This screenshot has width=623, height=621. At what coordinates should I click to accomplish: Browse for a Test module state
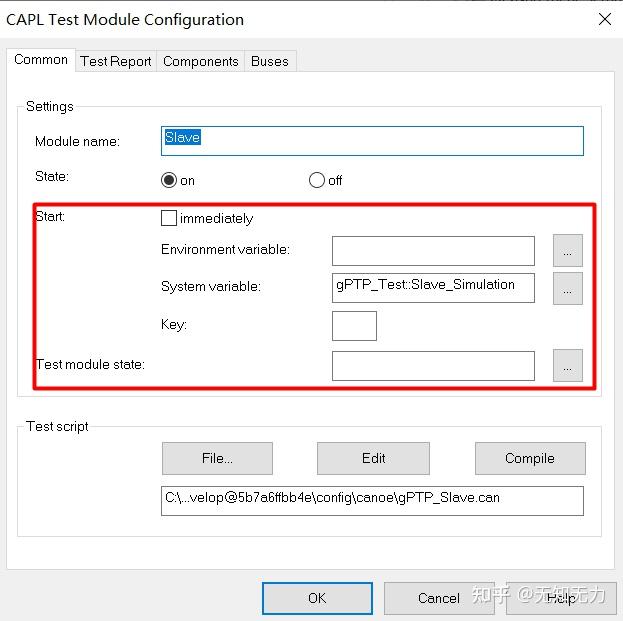[x=567, y=366]
